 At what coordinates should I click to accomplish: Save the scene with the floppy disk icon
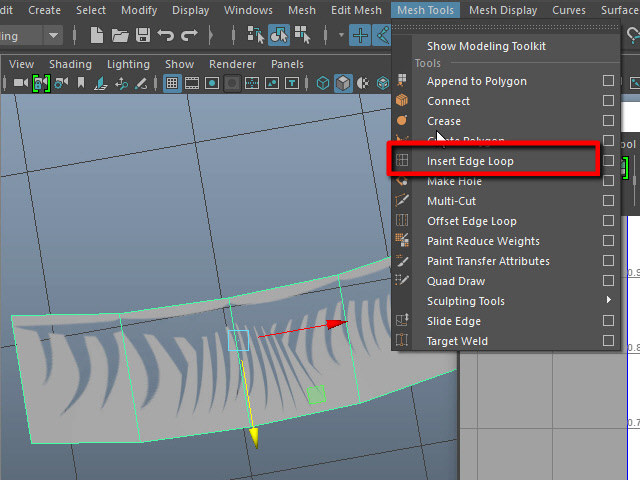point(142,36)
